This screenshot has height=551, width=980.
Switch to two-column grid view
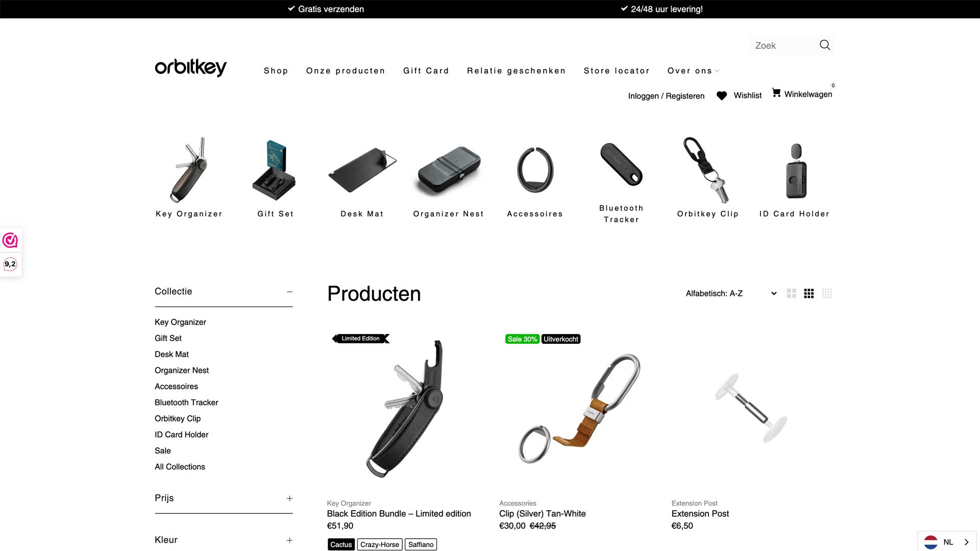pos(792,293)
